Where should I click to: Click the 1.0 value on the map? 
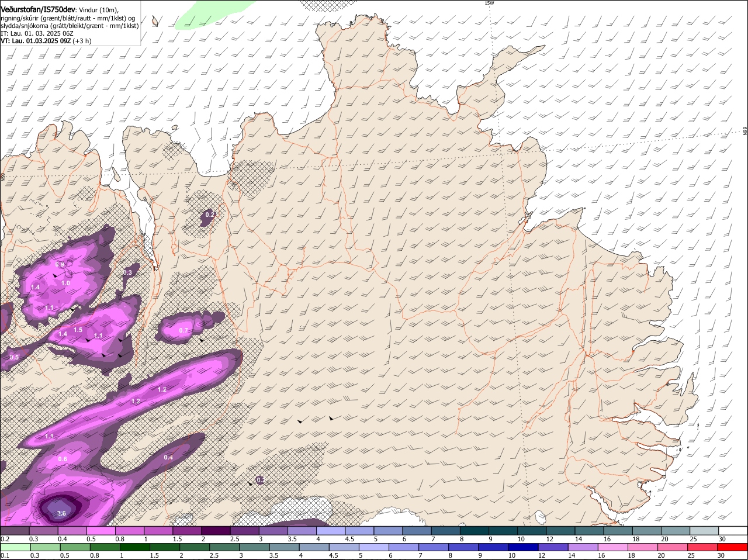point(65,283)
